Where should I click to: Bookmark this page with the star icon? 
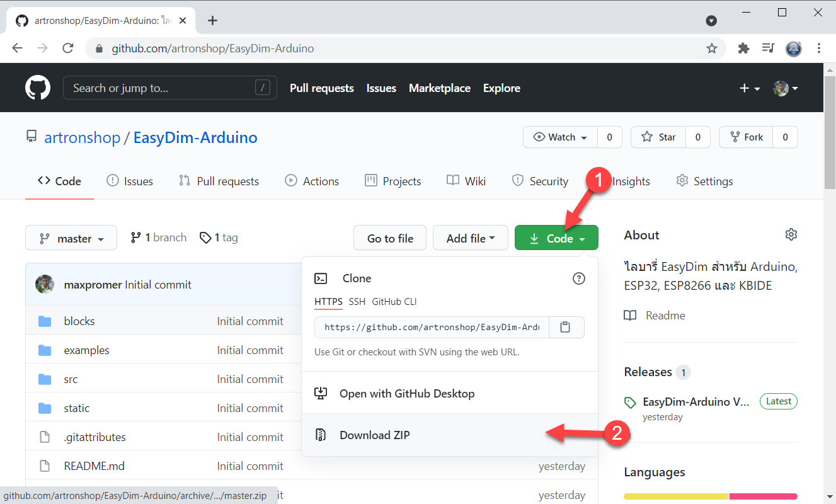tap(712, 49)
